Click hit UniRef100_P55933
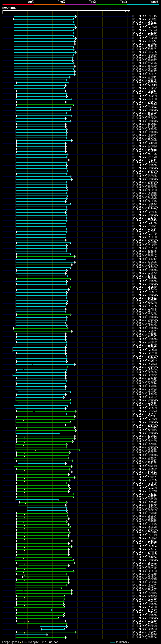Screen dimensions: 161x644 point(144,91)
